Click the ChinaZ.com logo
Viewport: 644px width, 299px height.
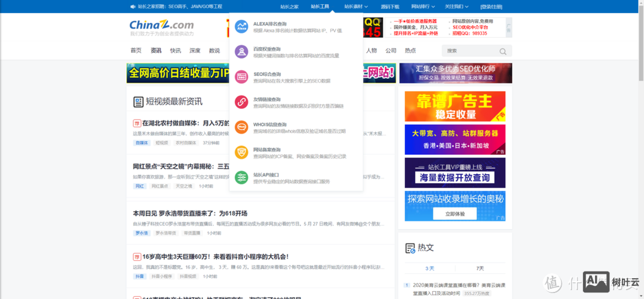[x=161, y=25]
